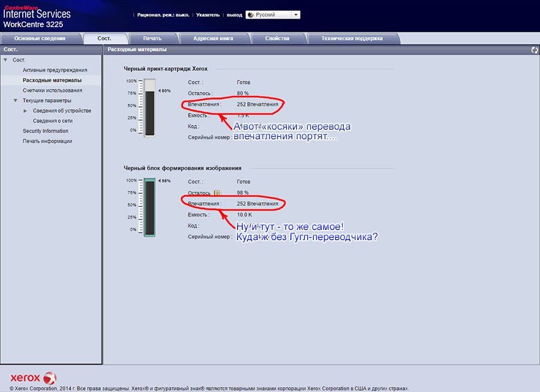
Task: Click the Указатель link in header
Action: [x=208, y=15]
